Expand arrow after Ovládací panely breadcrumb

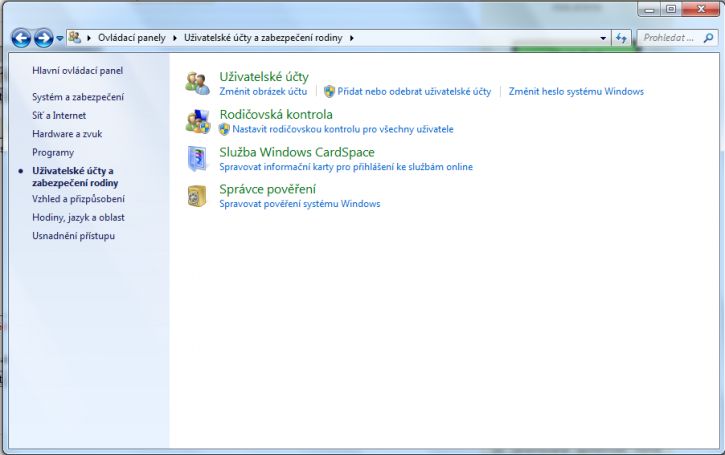pos(175,38)
